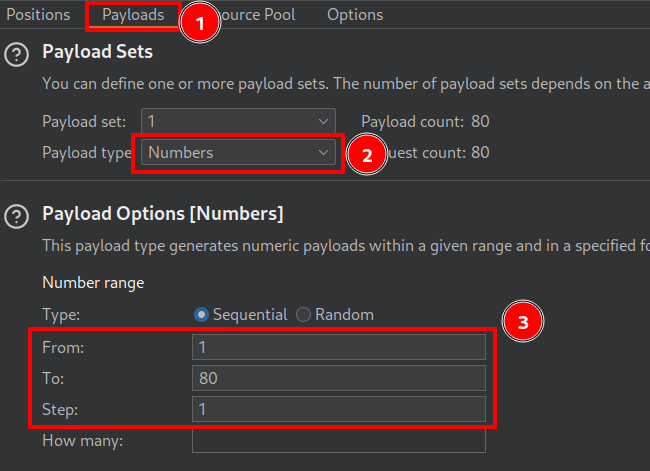The height and width of the screenshot is (471, 650).
Task: Switch to the Positions tab
Action: point(38,15)
